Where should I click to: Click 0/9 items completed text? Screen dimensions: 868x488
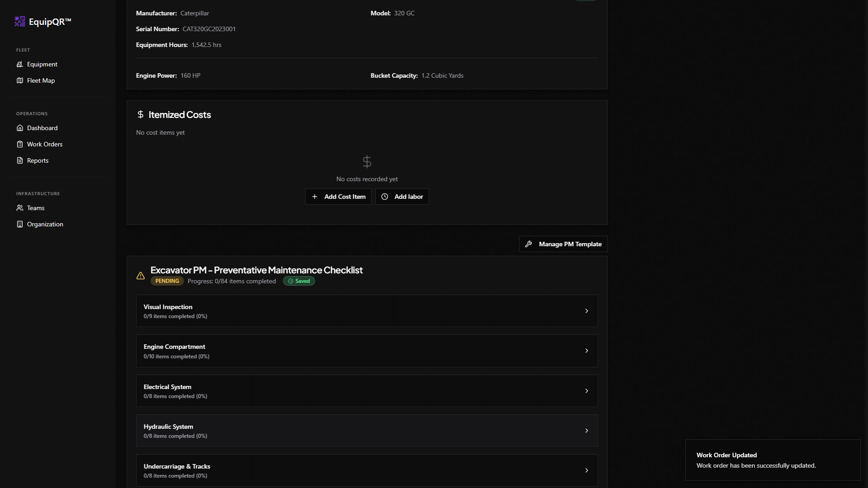coord(175,316)
